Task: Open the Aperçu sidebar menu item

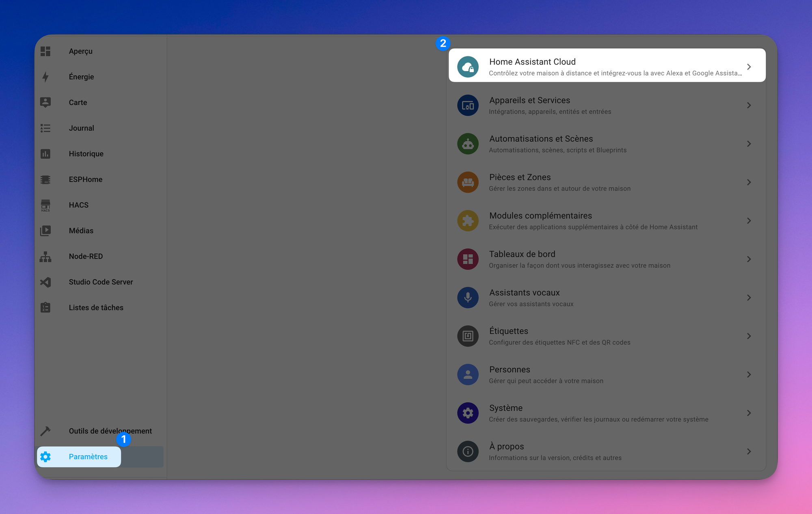Action: point(80,51)
